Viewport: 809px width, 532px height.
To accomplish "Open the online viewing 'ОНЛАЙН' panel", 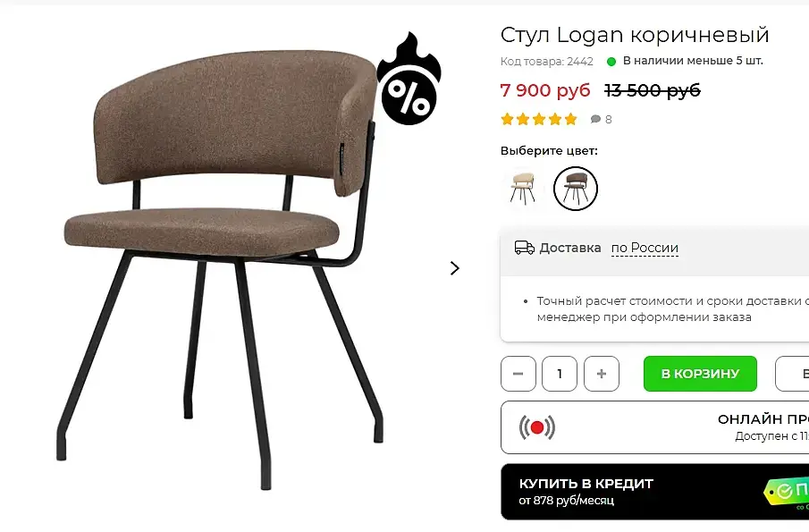I will pyautogui.click(x=654, y=427).
